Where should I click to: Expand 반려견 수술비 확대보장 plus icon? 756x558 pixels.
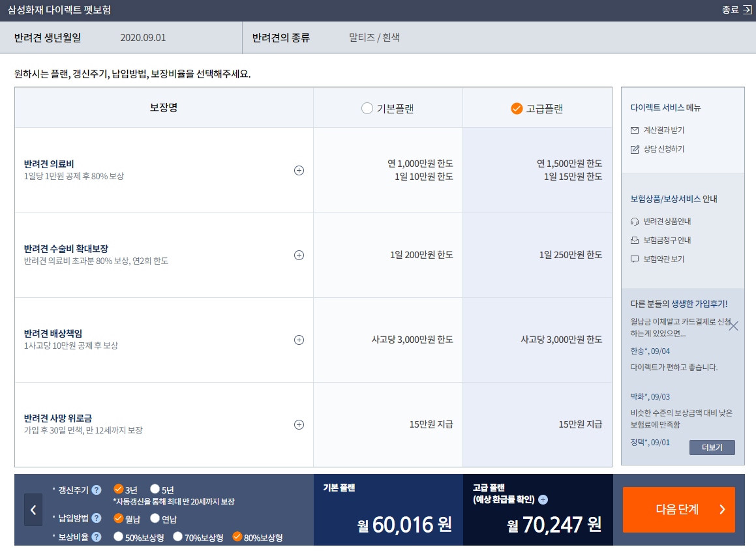(x=299, y=256)
